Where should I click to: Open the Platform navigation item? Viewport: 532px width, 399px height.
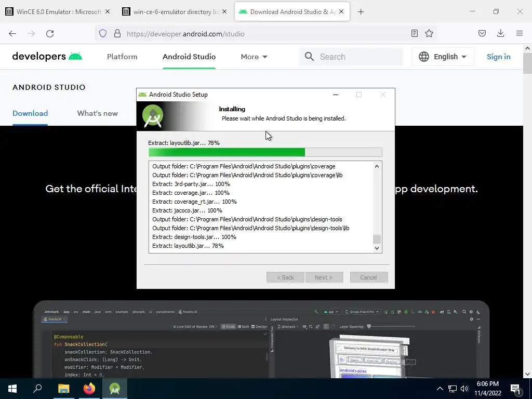pyautogui.click(x=122, y=57)
